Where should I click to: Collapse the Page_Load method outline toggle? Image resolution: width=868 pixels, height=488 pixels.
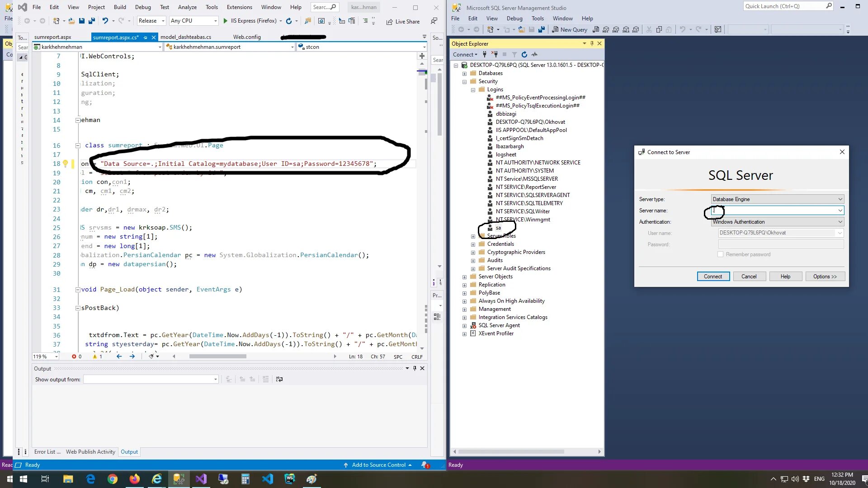tap(78, 290)
